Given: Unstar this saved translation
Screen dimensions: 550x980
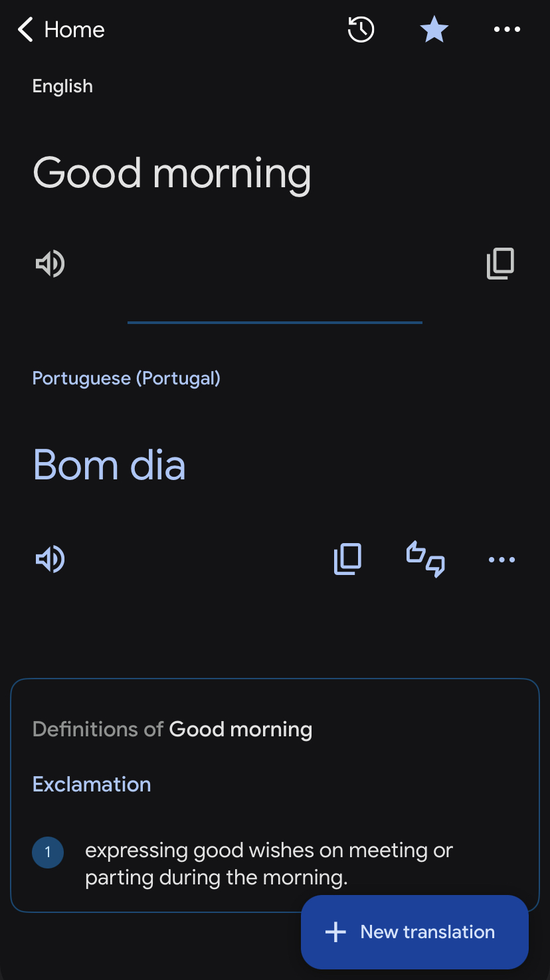Looking at the screenshot, I should [434, 30].
